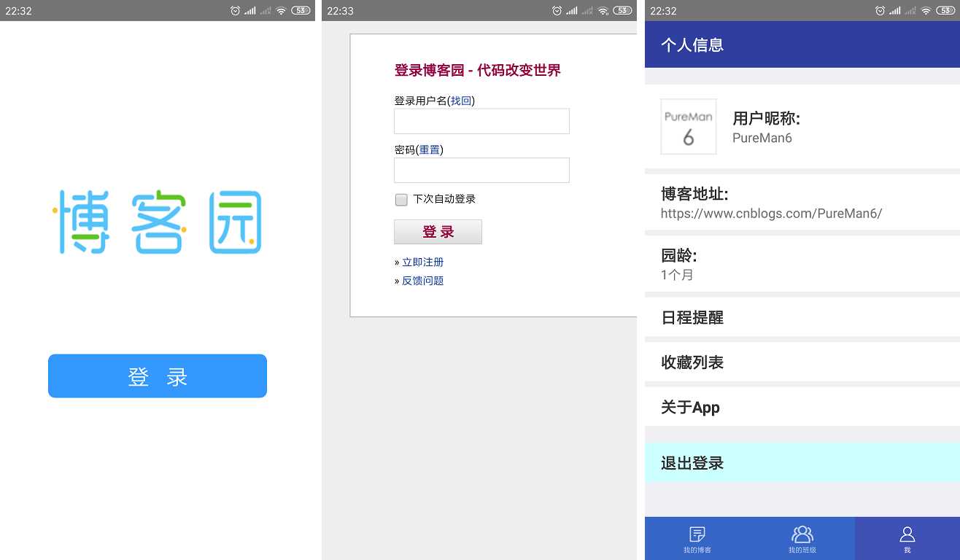
Task: Switch to the 我 bottom tab
Action: (x=907, y=539)
